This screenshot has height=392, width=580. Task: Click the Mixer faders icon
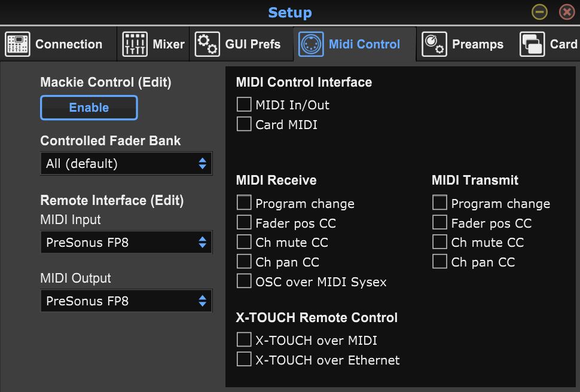[x=135, y=44]
